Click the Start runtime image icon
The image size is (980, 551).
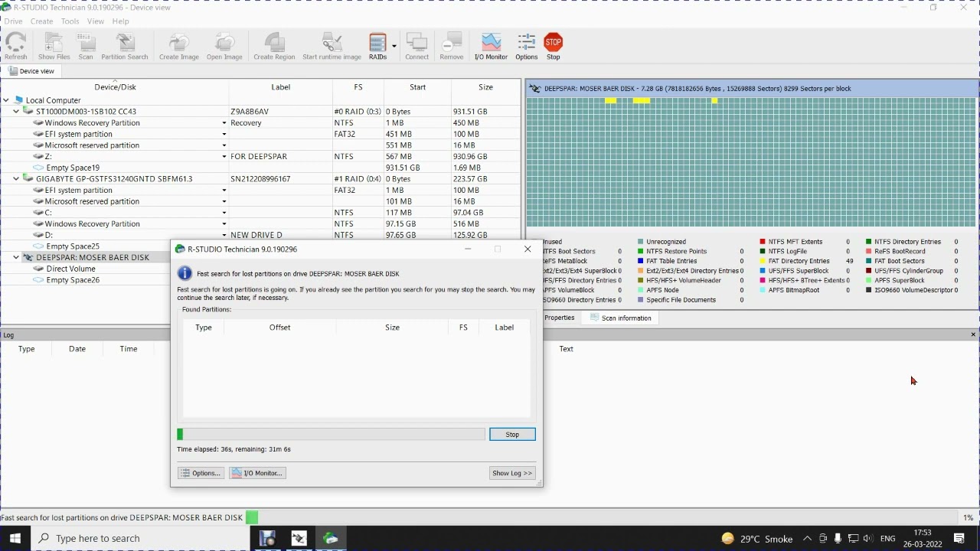[x=332, y=47]
